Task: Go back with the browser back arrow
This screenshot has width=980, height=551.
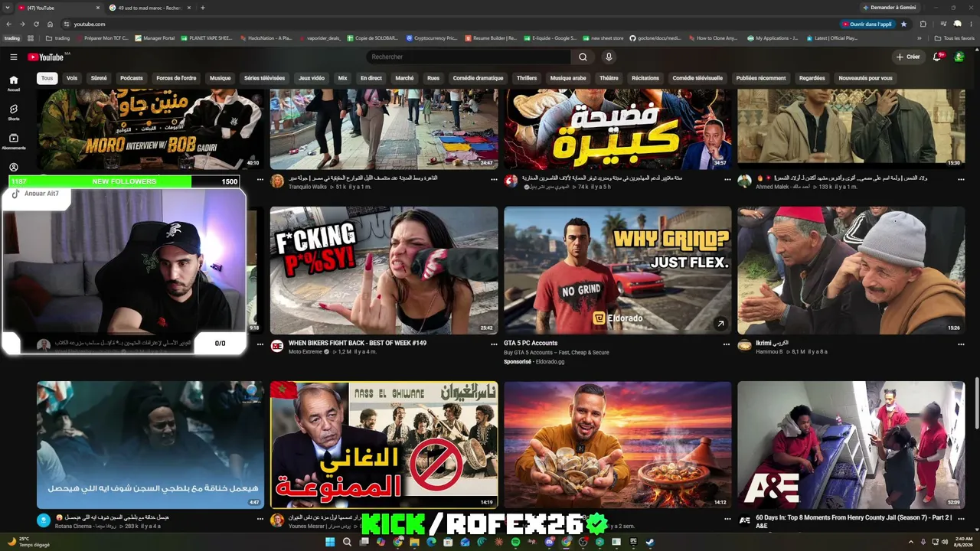Action: pos(8,24)
